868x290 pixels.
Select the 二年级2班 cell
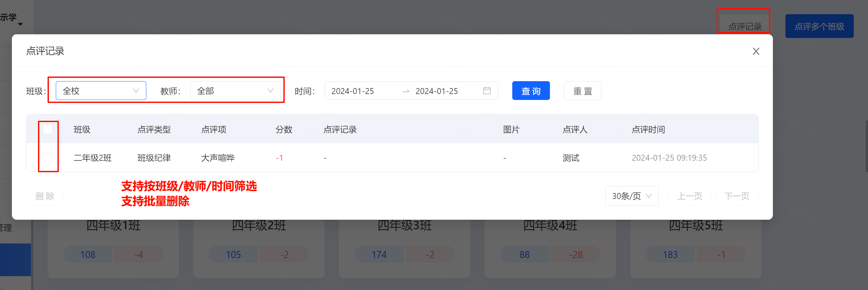[92, 158]
